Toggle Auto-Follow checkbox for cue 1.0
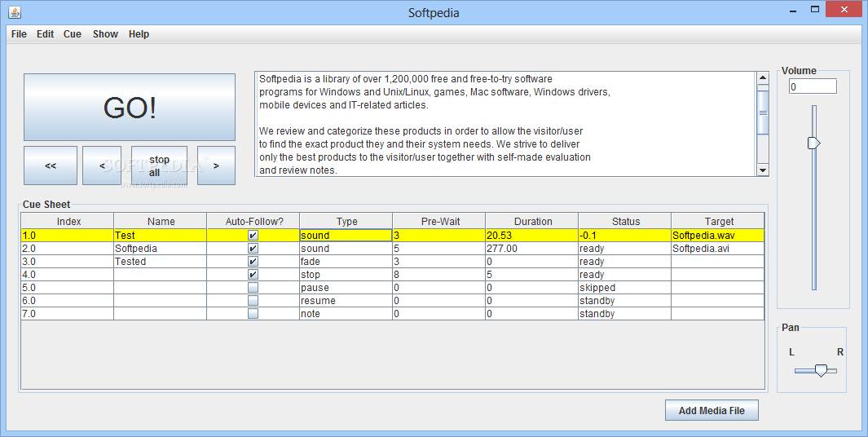This screenshot has height=437, width=868. point(253,236)
